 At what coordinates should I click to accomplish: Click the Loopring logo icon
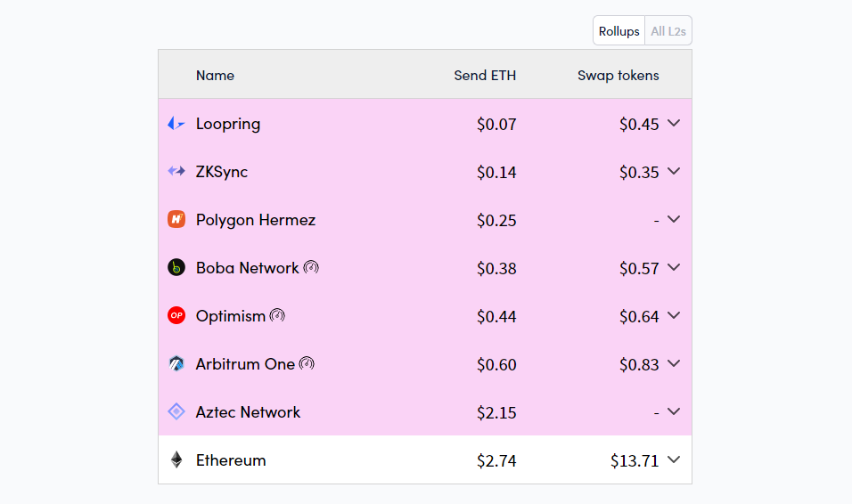tap(176, 124)
